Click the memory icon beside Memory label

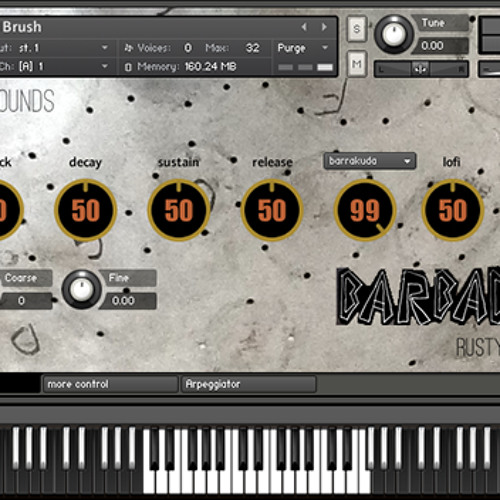click(x=128, y=67)
